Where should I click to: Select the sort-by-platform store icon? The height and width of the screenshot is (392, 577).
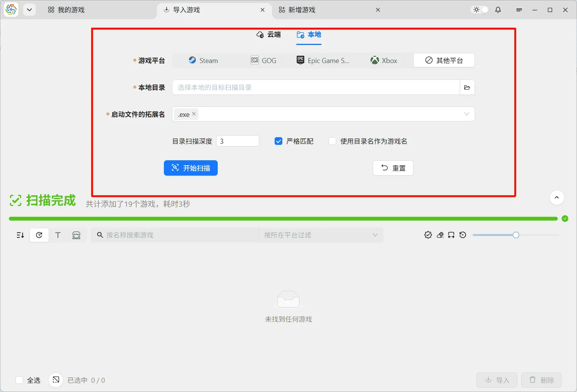point(76,235)
